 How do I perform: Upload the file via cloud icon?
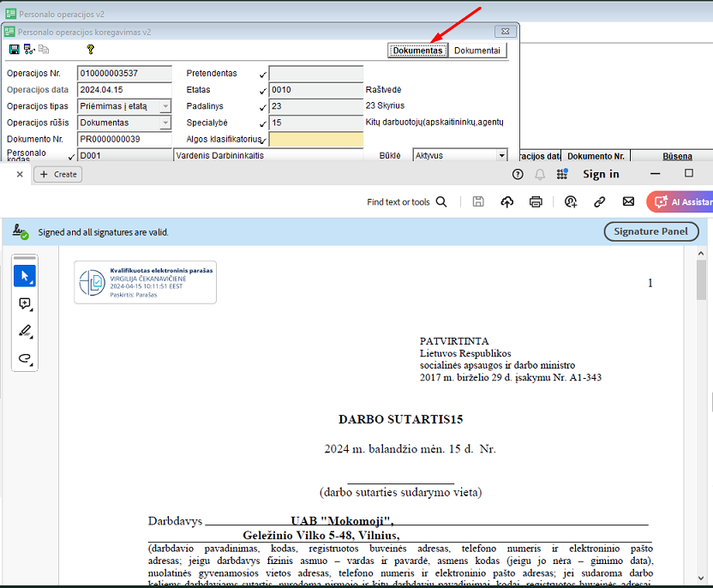pos(507,202)
